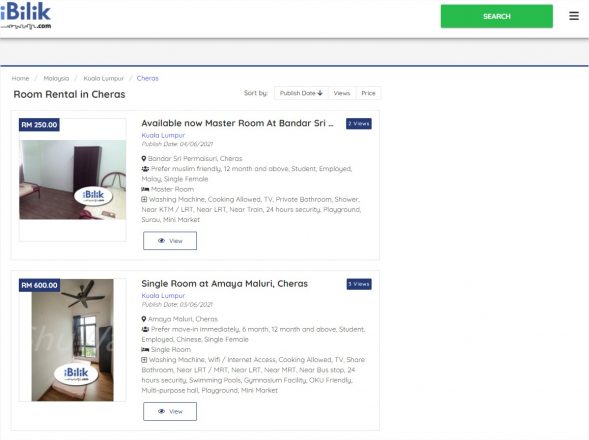Click bed icon next to Master Room
The image size is (589, 440).
pyautogui.click(x=145, y=189)
